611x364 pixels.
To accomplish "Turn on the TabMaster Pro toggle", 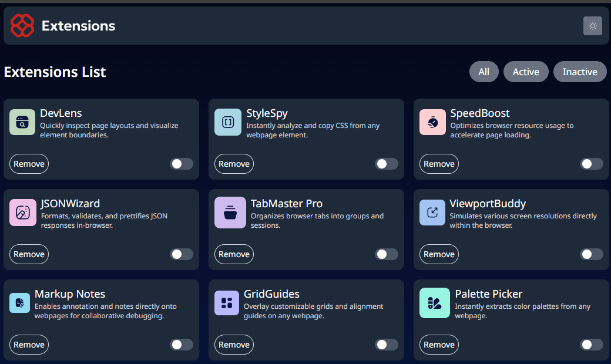I will pos(387,254).
